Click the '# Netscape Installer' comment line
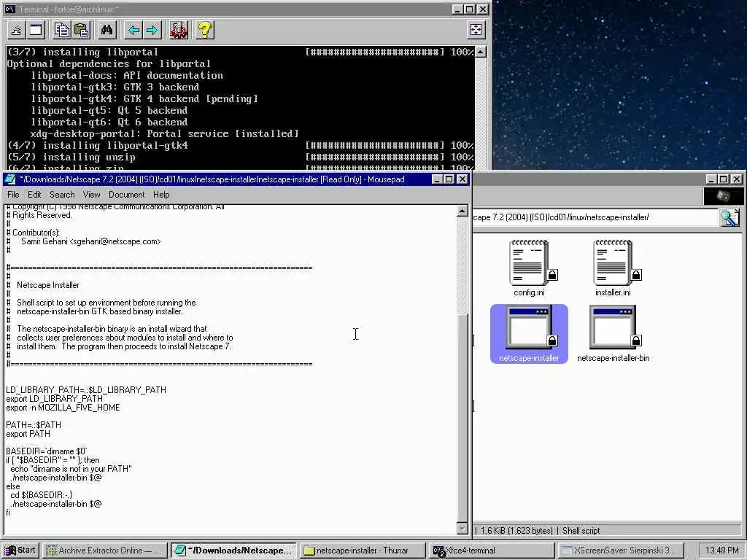This screenshot has width=747, height=560. pos(43,285)
